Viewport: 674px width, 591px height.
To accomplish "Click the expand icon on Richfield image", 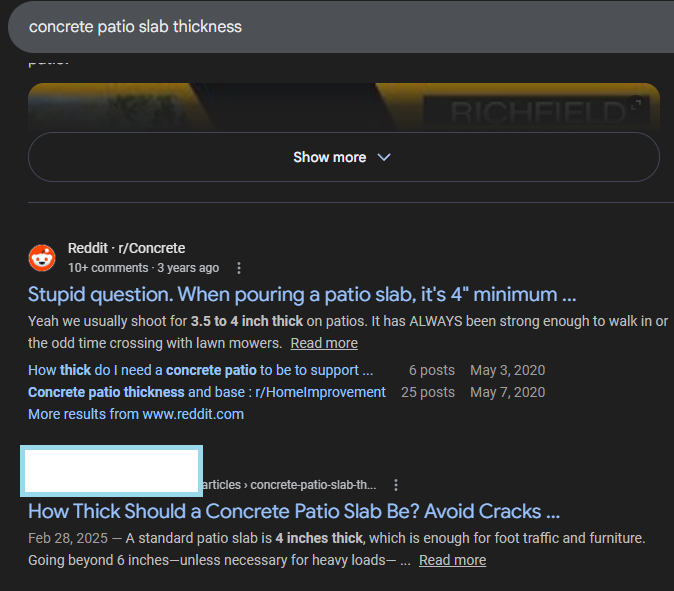I will (636, 103).
